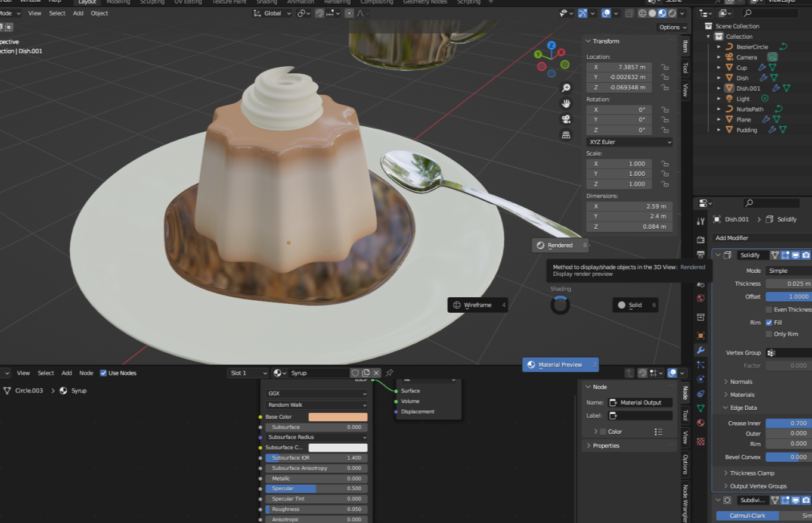Click the unlink X next to Syrup material
The height and width of the screenshot is (523, 812).
376,373
